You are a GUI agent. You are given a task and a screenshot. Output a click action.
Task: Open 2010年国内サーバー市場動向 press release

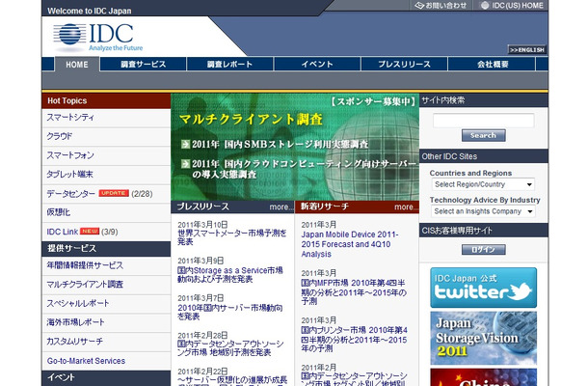point(229,312)
